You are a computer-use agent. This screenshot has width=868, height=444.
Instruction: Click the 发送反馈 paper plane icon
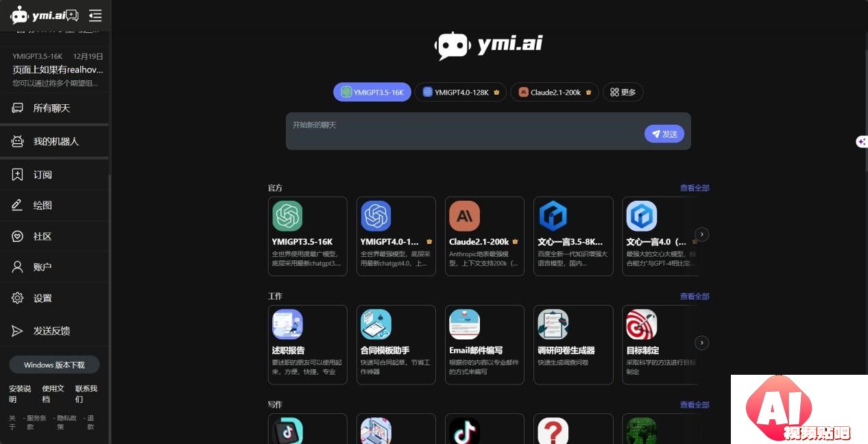(x=18, y=331)
